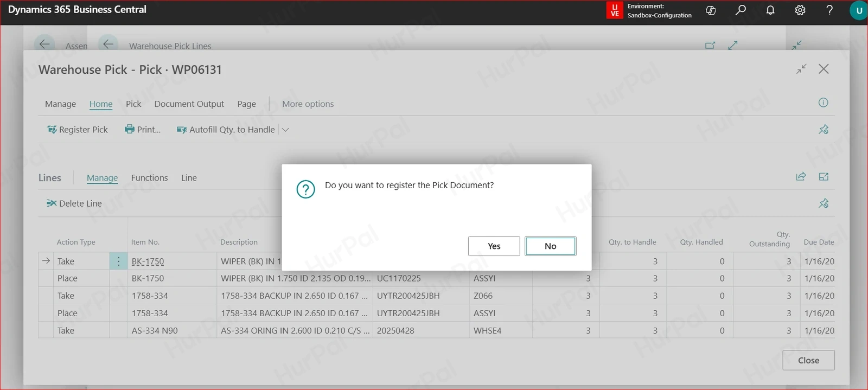The height and width of the screenshot is (390, 868).
Task: Open the Pick menu
Action: (x=133, y=104)
